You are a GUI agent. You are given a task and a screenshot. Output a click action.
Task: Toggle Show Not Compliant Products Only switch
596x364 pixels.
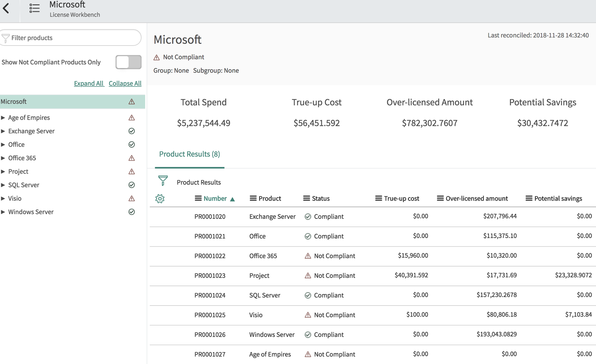coord(129,62)
